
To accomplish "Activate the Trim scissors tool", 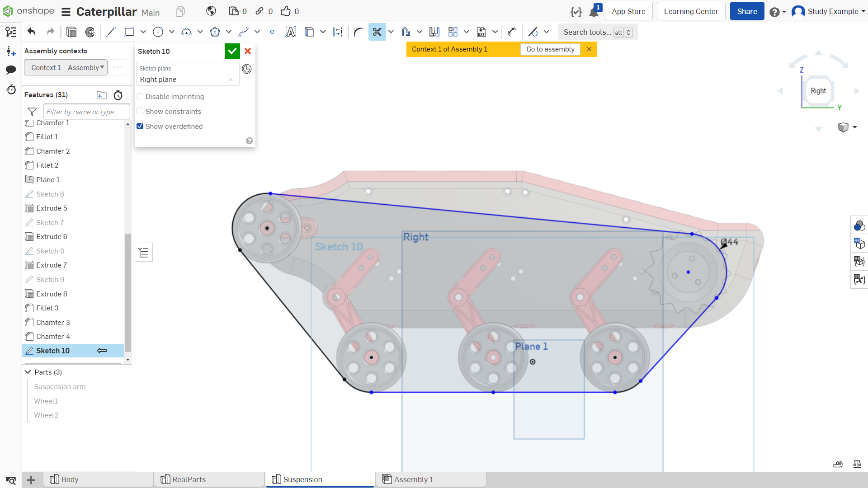I will click(x=377, y=32).
